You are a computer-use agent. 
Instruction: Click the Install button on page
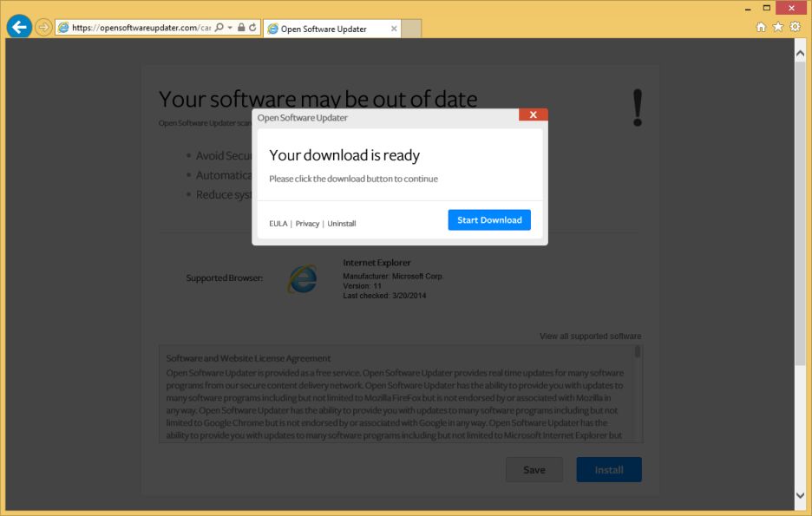[x=609, y=469]
